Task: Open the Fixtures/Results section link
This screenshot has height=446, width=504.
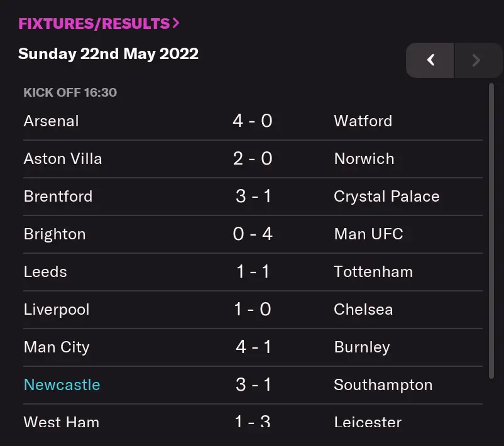Action: pos(99,24)
